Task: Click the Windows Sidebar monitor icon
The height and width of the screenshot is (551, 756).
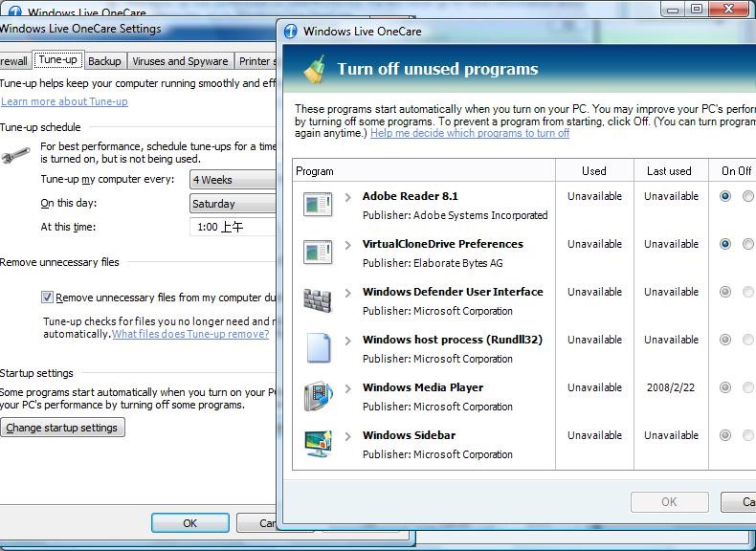Action: (319, 444)
